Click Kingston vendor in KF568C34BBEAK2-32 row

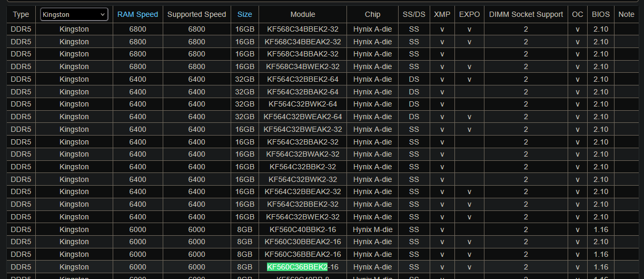(x=74, y=42)
